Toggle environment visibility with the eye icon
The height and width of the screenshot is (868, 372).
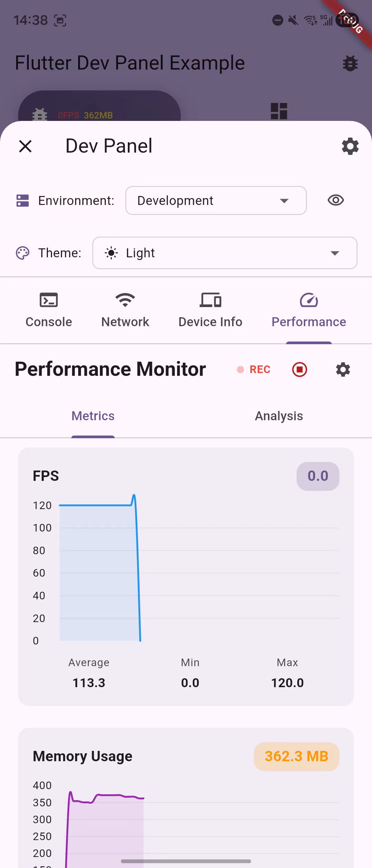point(335,200)
